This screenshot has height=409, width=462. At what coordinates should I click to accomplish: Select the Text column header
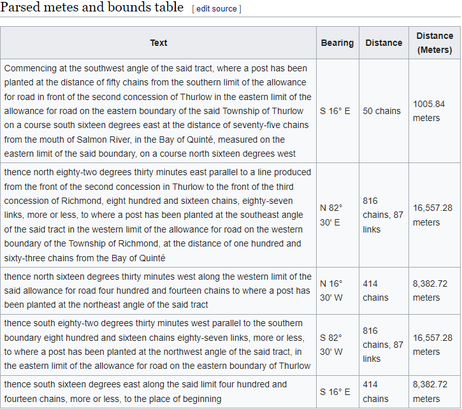coord(158,43)
